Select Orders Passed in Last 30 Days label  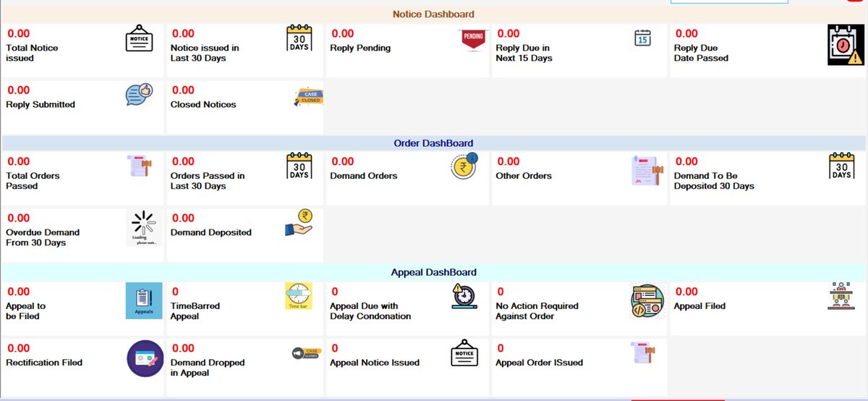tap(208, 181)
